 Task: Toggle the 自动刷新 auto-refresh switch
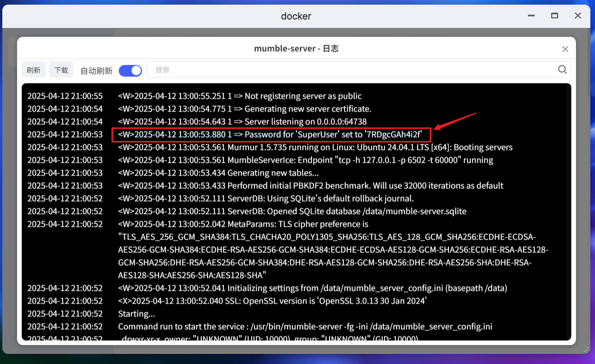click(130, 71)
